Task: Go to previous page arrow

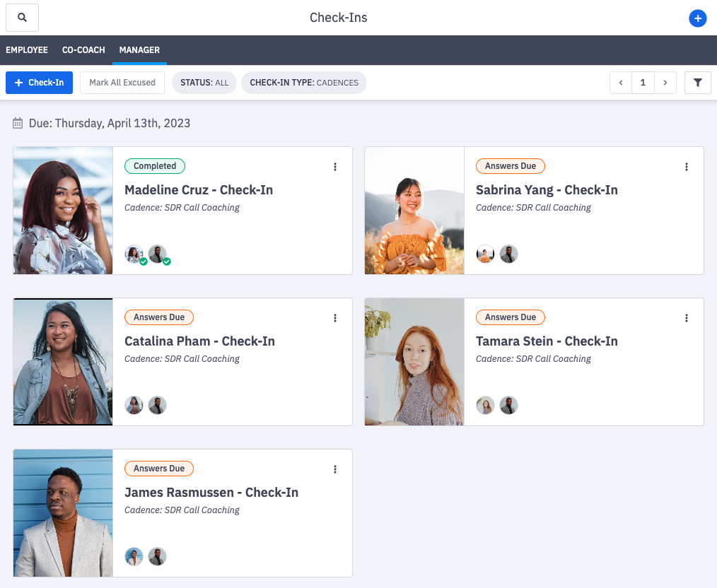Action: 621,83
